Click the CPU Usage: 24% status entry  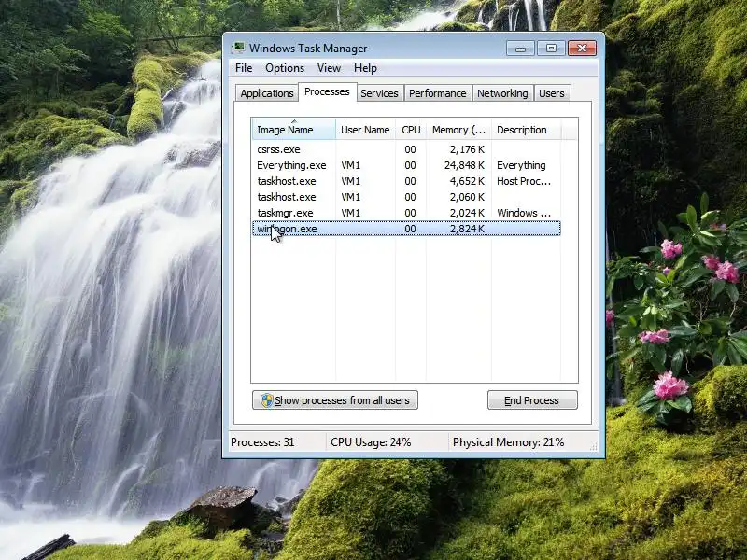pos(371,442)
